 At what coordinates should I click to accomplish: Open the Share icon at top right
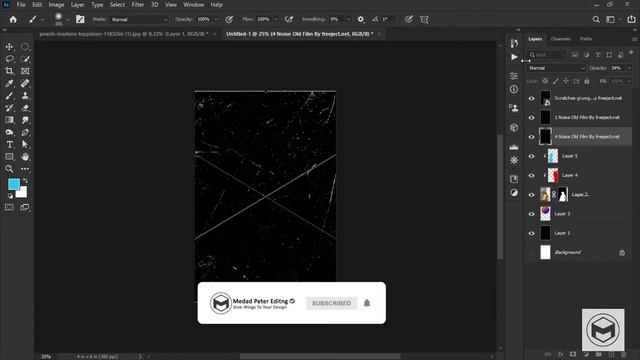631,19
